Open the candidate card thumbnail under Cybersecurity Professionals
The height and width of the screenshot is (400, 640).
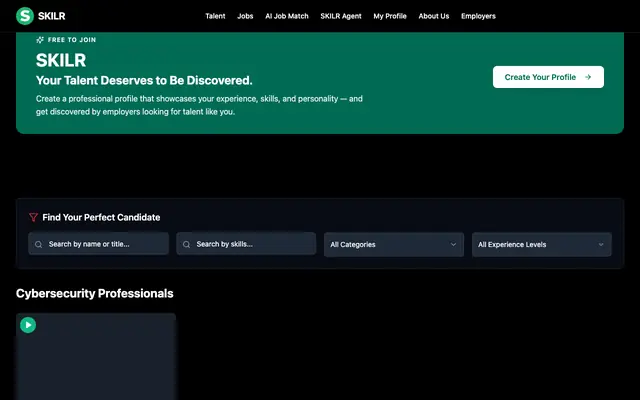point(96,357)
